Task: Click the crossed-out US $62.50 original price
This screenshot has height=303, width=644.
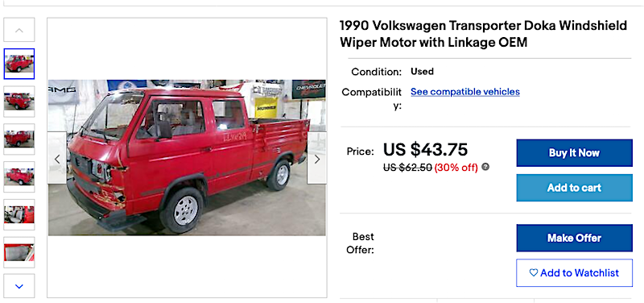Action: 407,168
